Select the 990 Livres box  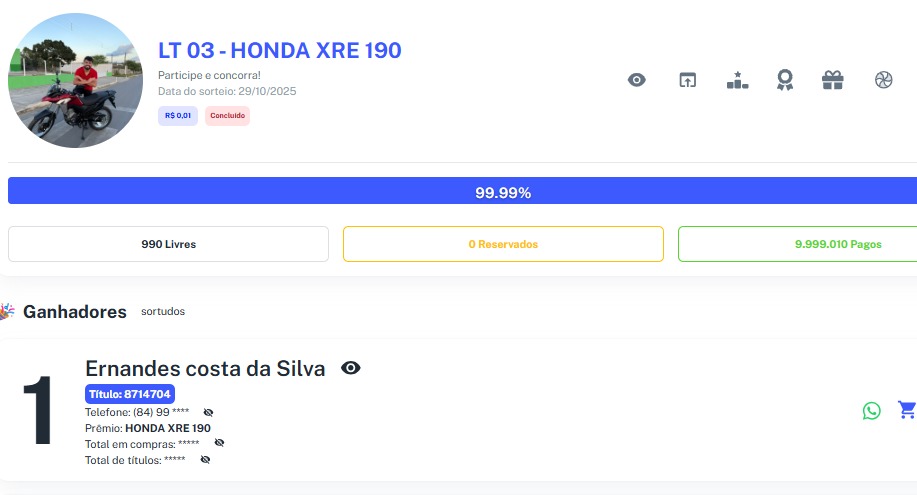click(x=168, y=244)
